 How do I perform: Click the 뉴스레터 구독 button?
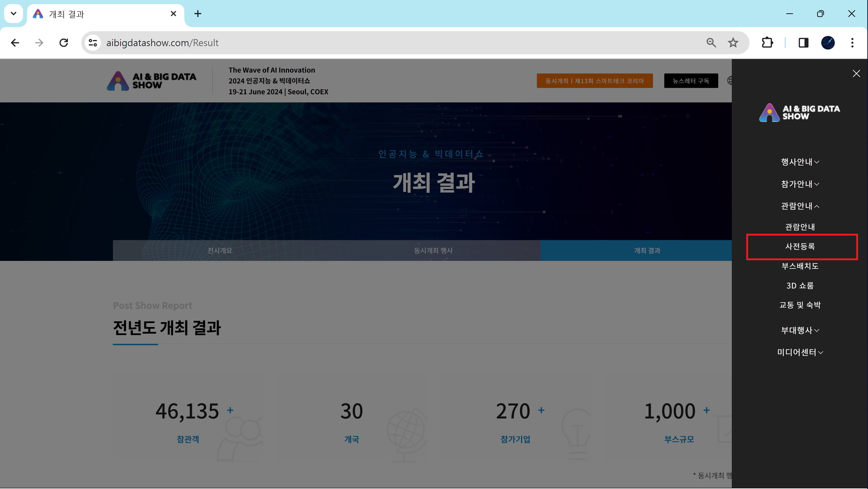pyautogui.click(x=691, y=81)
